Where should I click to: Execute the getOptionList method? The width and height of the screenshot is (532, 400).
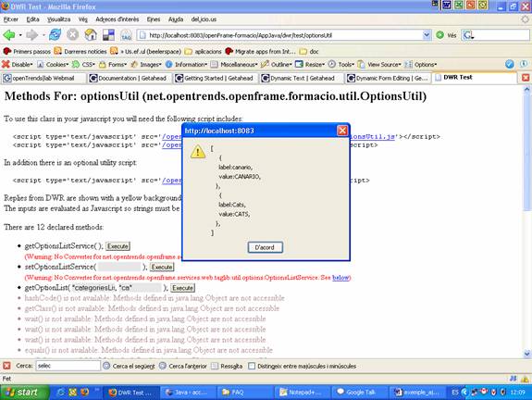point(182,288)
